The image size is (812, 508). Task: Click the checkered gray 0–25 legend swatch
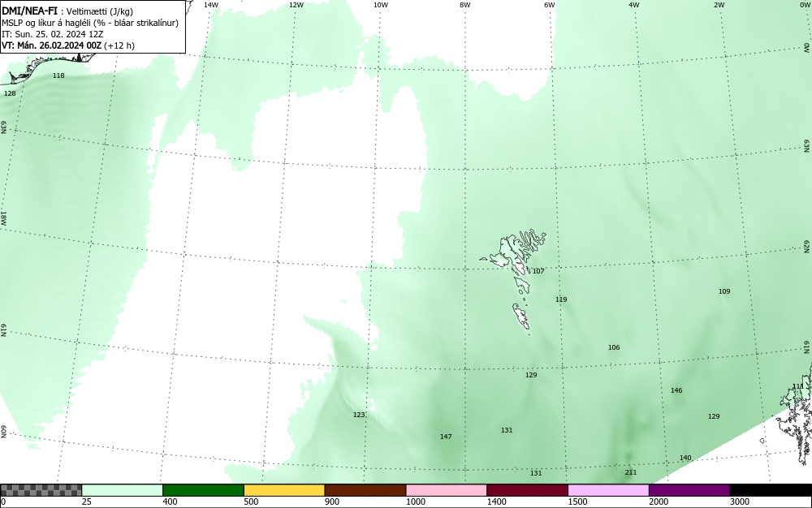pyautogui.click(x=41, y=490)
